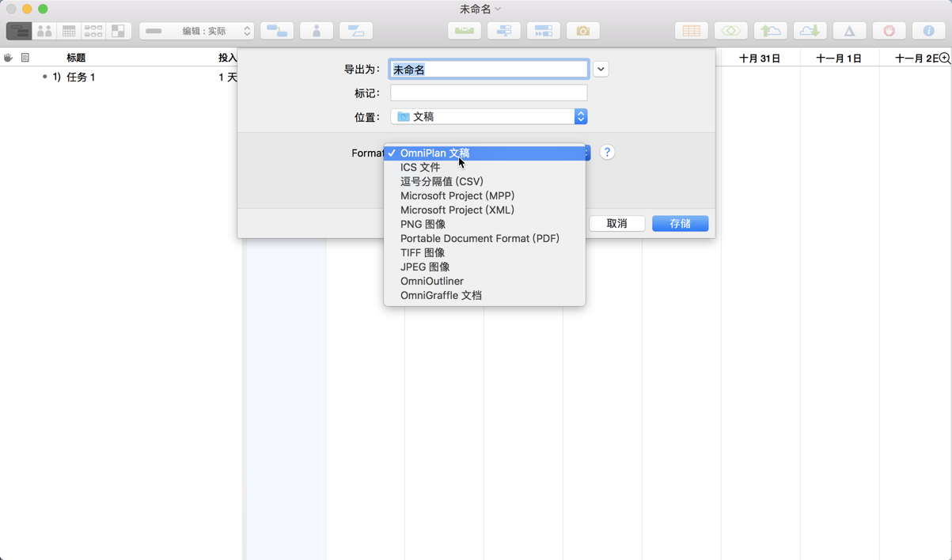Viewport: 952px width, 560px height.
Task: Click the sync cloud download icon
Action: coord(810,30)
